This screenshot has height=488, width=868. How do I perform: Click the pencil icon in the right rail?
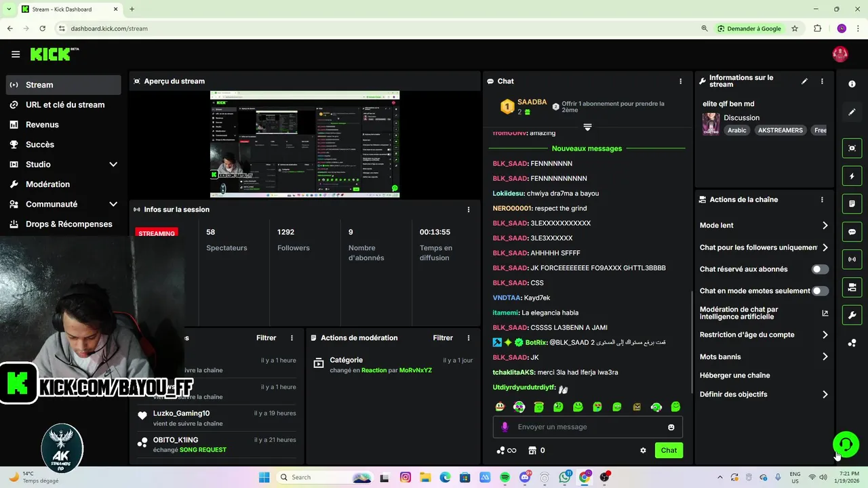coord(852,112)
